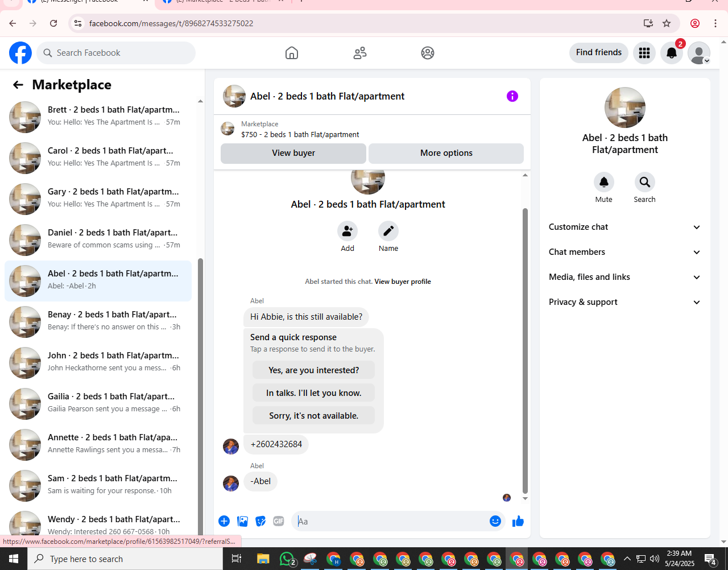Screen dimensions: 728x570
Task: Mute the Abel conversation bell icon
Action: [x=604, y=182]
